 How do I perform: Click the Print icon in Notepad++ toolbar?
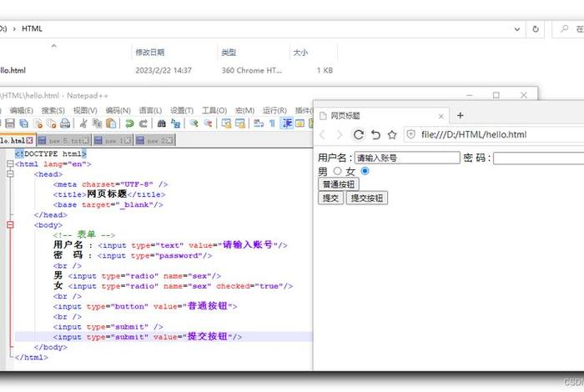pyautogui.click(x=65, y=123)
